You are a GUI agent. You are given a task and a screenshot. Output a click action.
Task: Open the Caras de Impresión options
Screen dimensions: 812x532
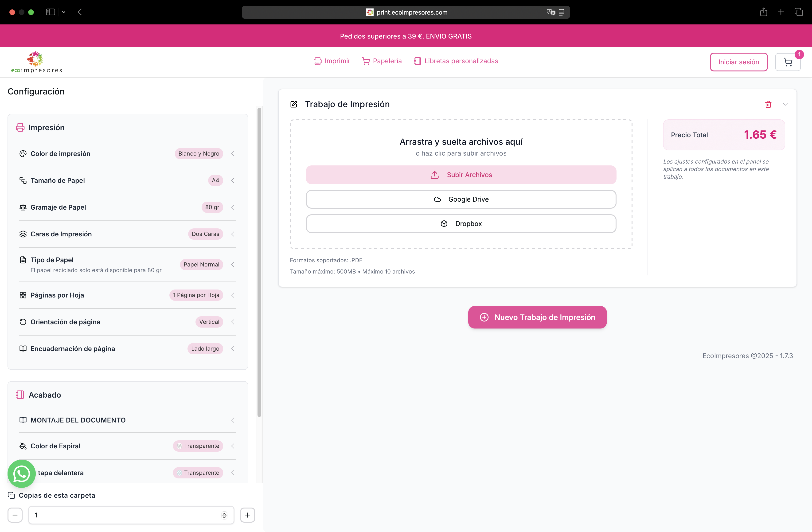[x=233, y=234]
